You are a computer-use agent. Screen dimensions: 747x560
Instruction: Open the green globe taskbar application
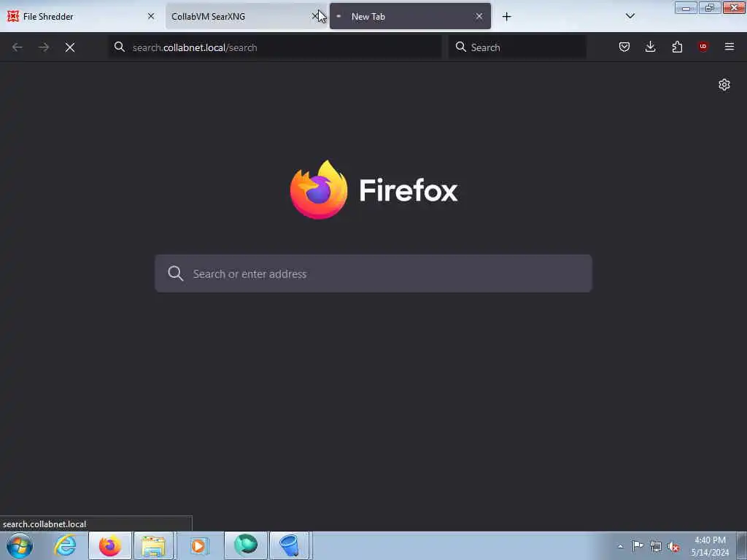point(246,545)
